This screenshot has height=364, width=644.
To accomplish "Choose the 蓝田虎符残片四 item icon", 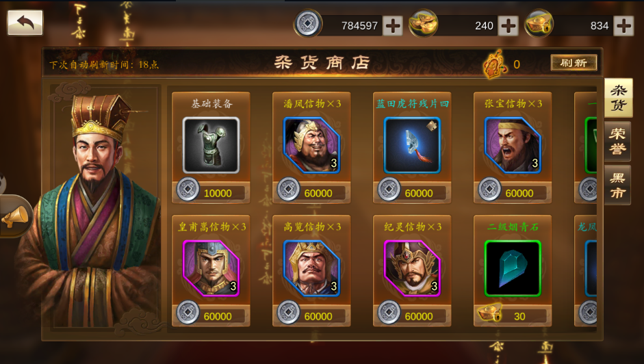I will coord(412,145).
